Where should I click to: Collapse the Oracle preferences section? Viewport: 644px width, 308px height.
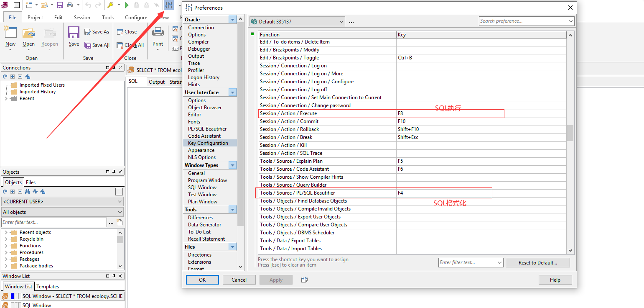click(x=232, y=20)
